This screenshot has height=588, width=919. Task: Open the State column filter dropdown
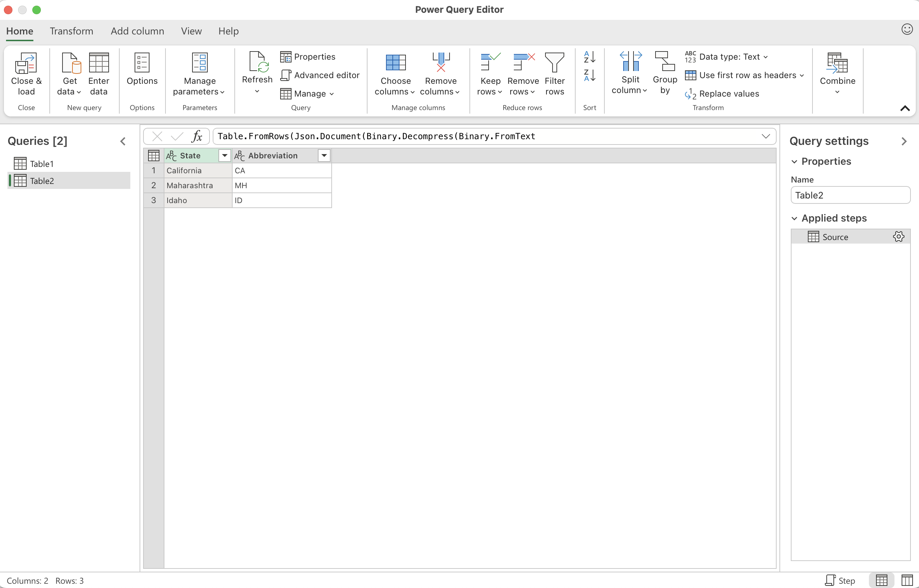(x=224, y=156)
